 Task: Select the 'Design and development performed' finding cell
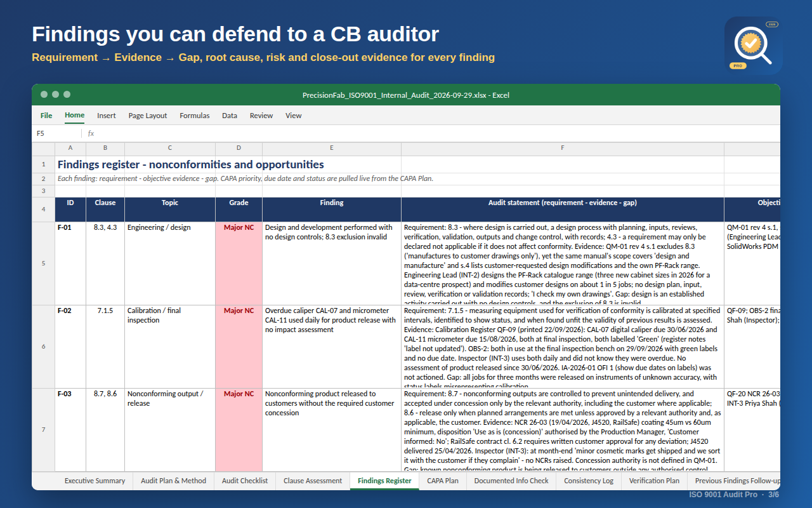coord(332,264)
